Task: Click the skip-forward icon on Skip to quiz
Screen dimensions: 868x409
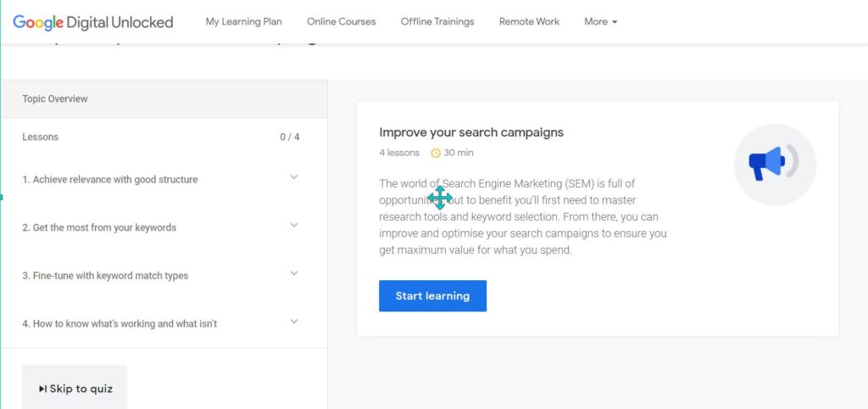Action: tap(43, 389)
